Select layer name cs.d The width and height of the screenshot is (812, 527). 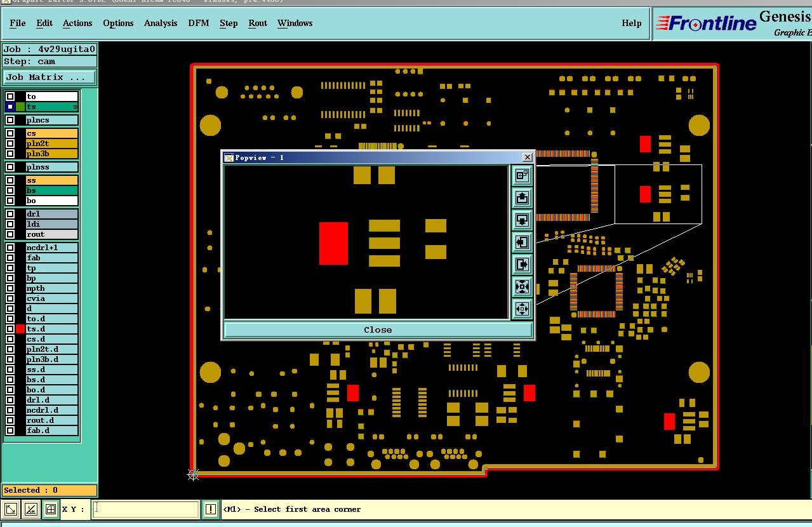[x=52, y=339]
